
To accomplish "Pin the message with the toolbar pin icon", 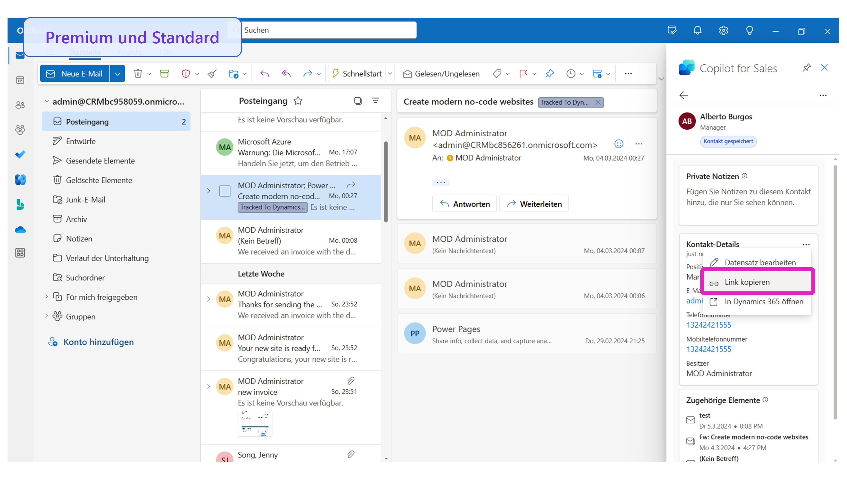I will (550, 74).
